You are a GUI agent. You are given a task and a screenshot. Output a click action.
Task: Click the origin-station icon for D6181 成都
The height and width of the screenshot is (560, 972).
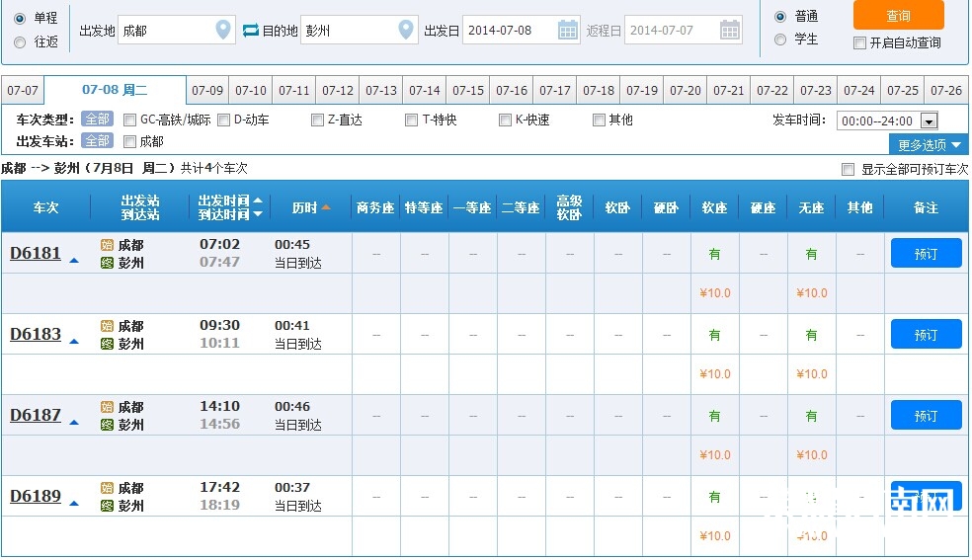(x=107, y=245)
